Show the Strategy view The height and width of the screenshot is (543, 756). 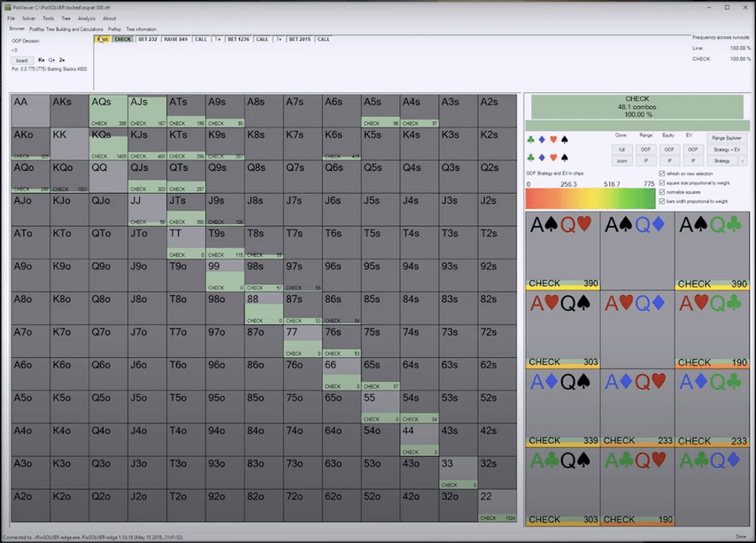[x=721, y=161]
